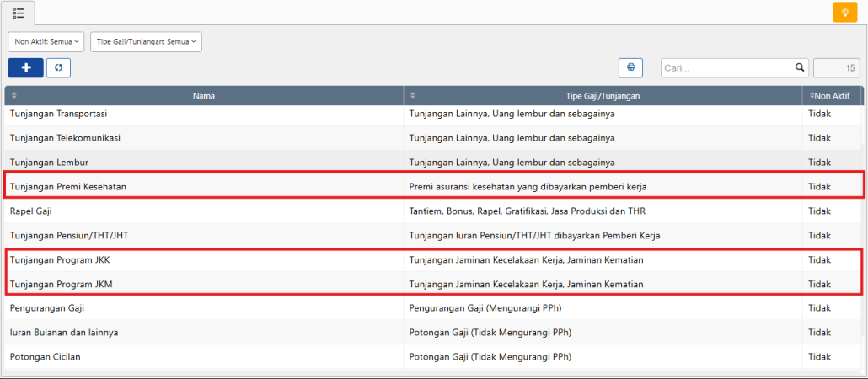Click sort arrows on Non Aktif column
This screenshot has width=868, height=379.
(x=812, y=96)
